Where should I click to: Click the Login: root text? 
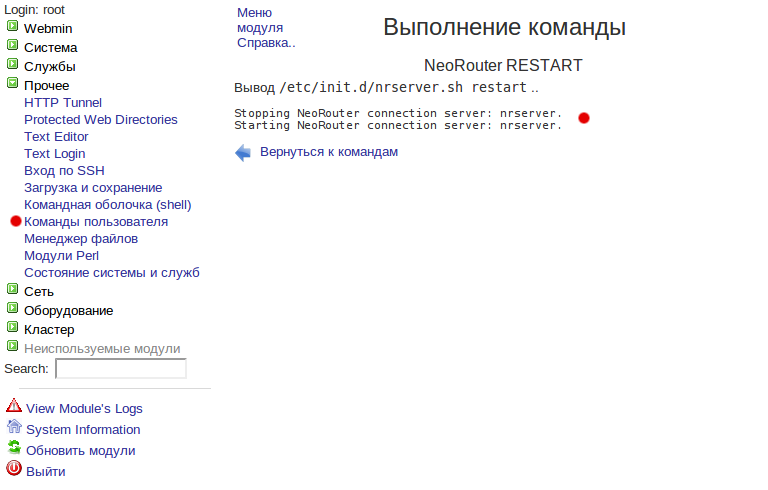[34, 10]
